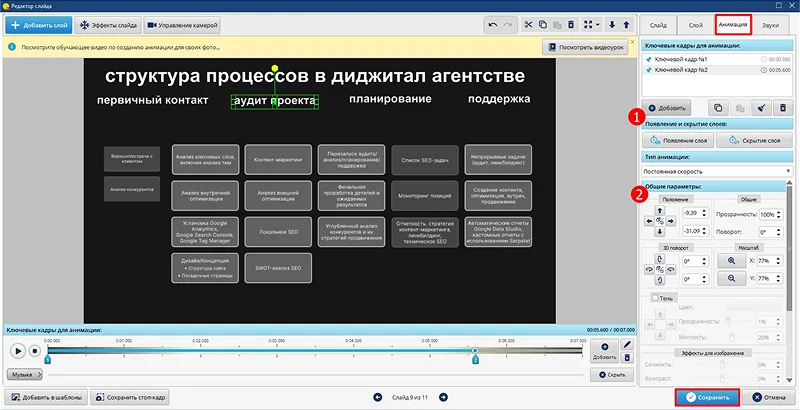Reset 3D rotation with center button
Viewport: 800px width, 410px height.
660,270
